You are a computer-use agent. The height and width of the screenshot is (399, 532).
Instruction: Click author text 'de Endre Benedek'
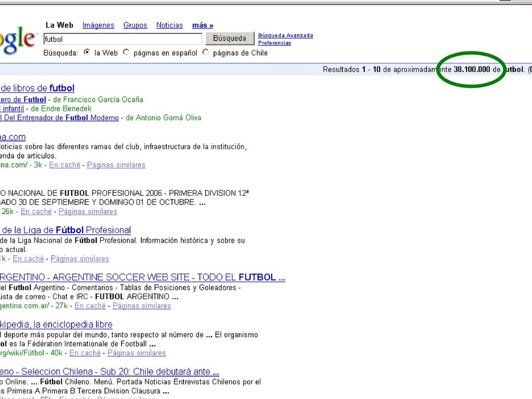[61, 109]
